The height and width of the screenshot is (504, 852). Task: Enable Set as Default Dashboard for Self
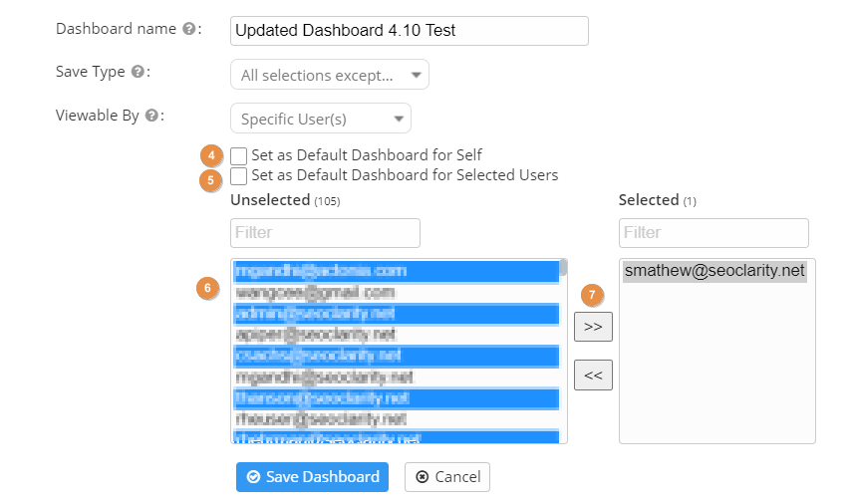[239, 155]
